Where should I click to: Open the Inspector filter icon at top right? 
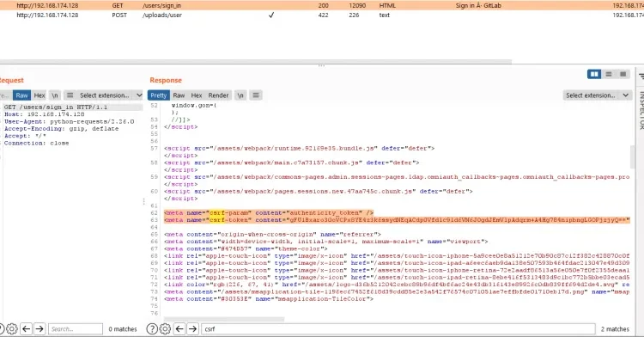(x=641, y=76)
